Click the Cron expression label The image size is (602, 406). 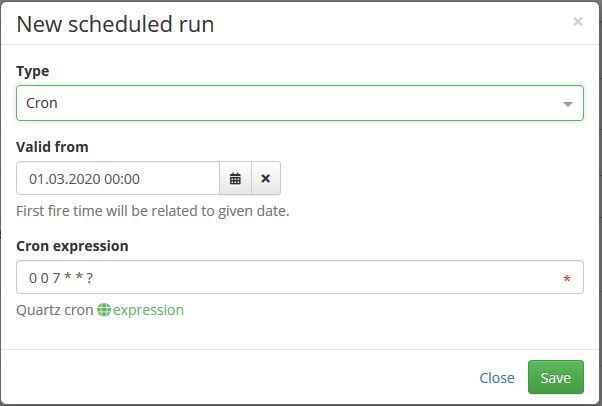click(72, 246)
